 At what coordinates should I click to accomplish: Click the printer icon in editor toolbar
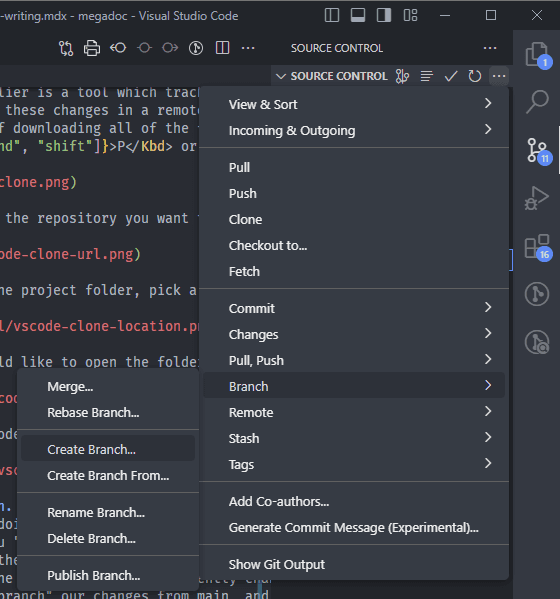92,48
